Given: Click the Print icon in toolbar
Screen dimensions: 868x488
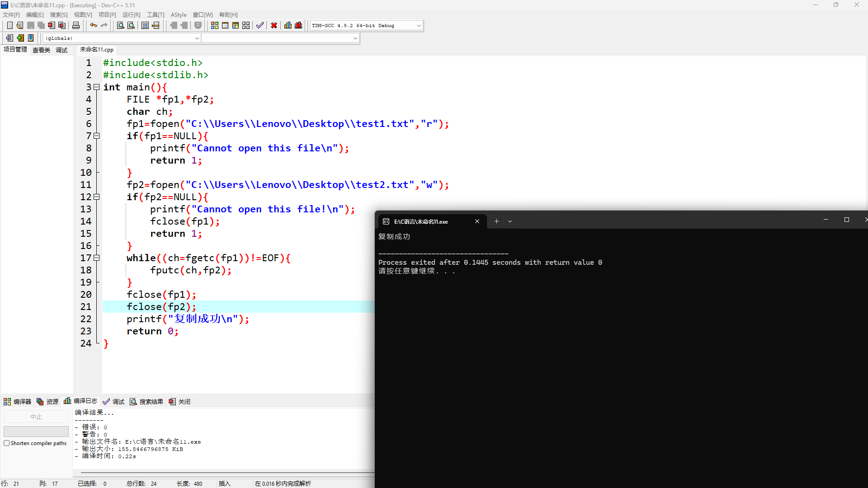Looking at the screenshot, I should pyautogui.click(x=76, y=25).
